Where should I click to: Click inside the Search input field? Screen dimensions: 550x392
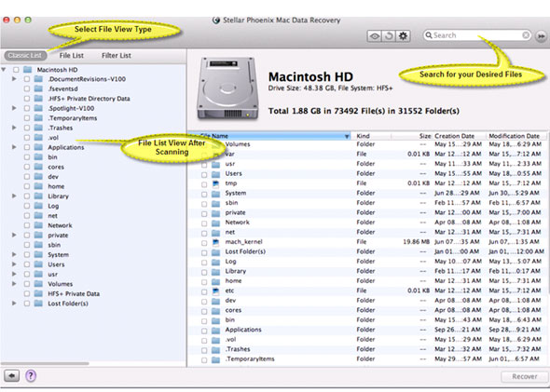477,35
